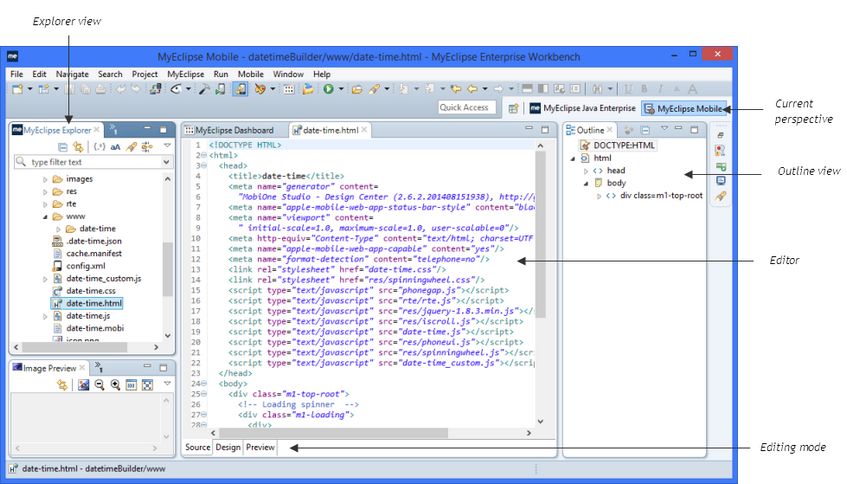Click the Build hammer icon in toolbar
The height and width of the screenshot is (484, 847).
(204, 89)
